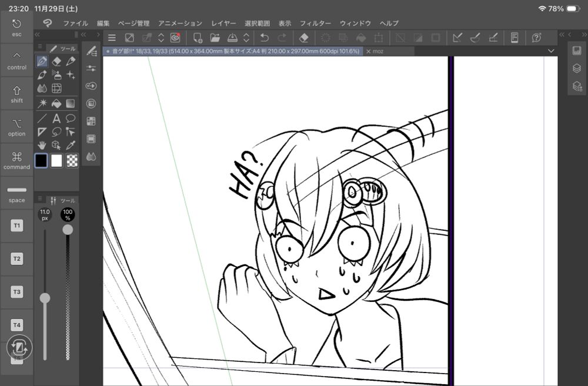Viewport: 588px width, 386px height.
Task: Choose the white sub color swatch
Action: click(x=56, y=161)
